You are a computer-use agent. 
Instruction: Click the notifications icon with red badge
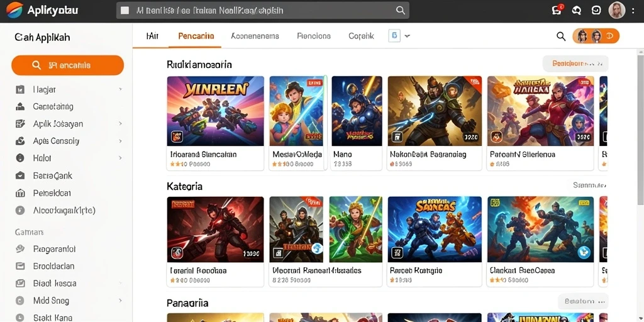coord(557,10)
